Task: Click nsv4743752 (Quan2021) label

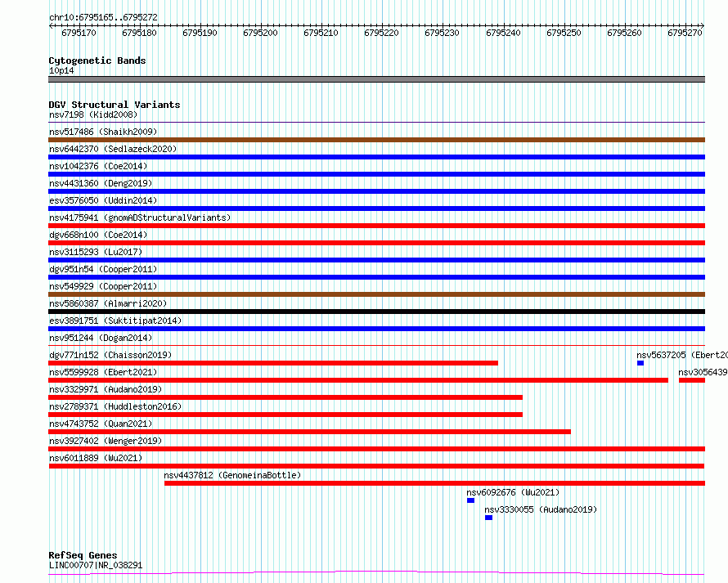Action: click(101, 424)
